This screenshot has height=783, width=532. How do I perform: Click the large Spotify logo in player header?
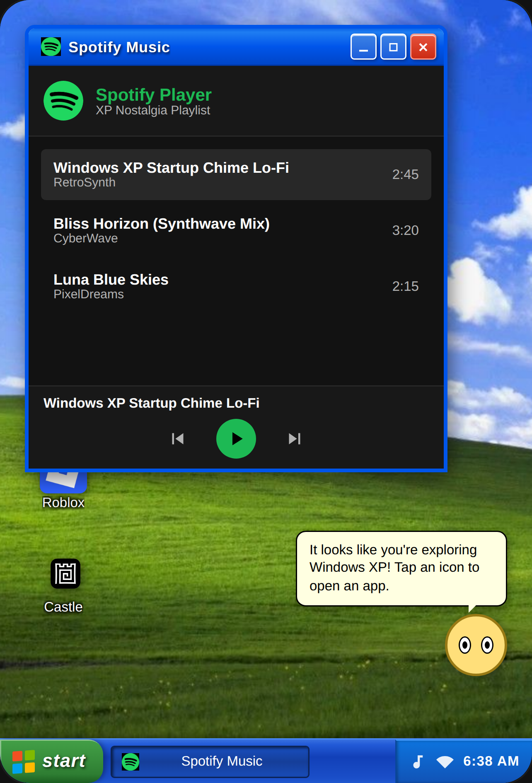(x=63, y=101)
